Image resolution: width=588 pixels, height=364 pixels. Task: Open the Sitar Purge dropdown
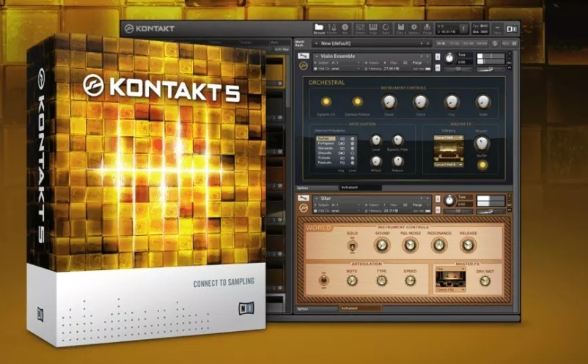coord(421,205)
